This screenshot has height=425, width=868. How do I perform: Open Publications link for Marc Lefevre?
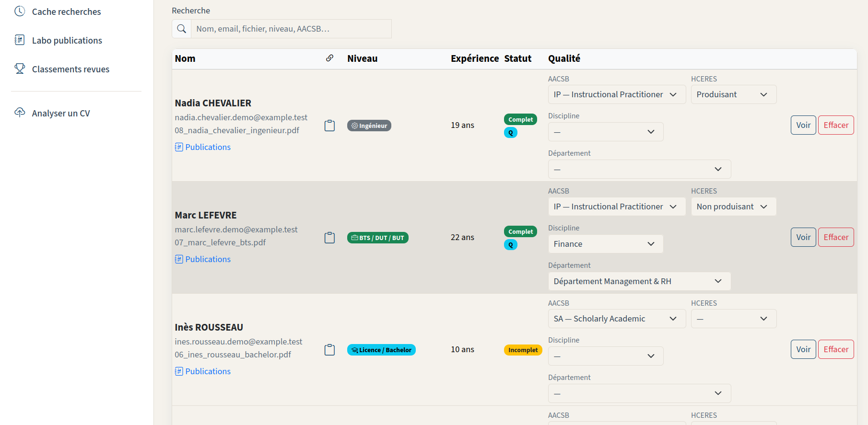203,259
